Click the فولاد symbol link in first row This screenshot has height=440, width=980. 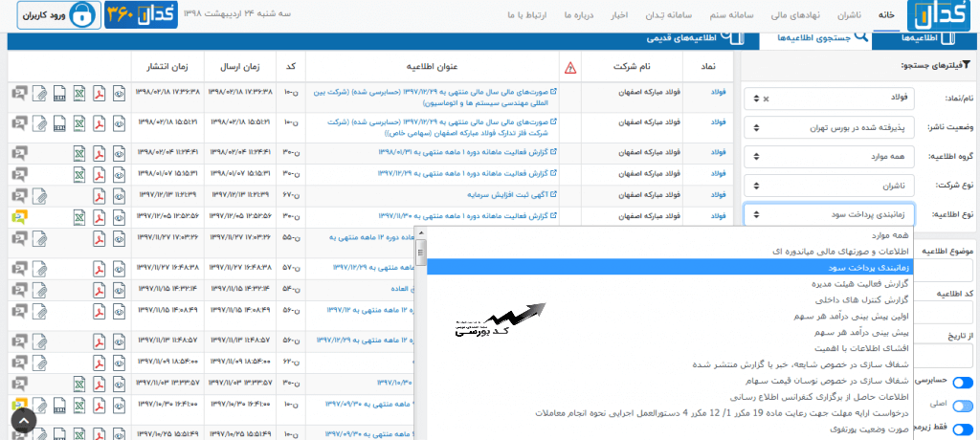point(719,91)
